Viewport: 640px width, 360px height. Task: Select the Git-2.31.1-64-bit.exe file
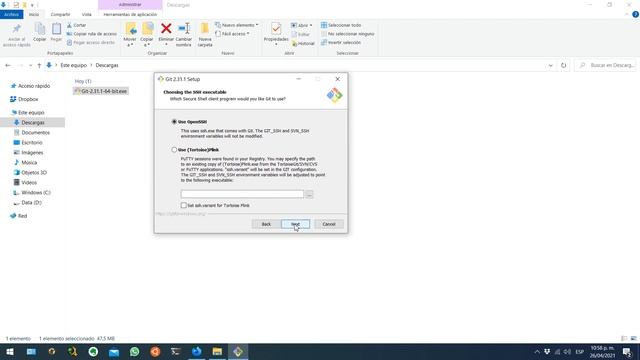[101, 91]
